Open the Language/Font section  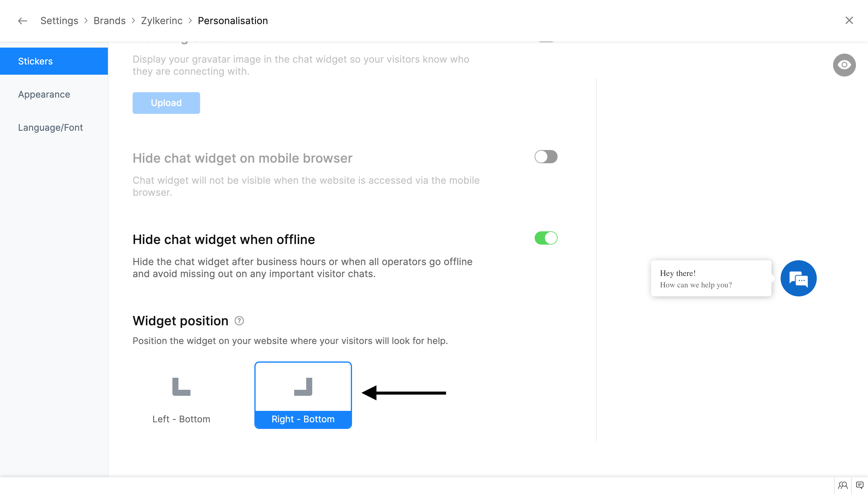click(50, 128)
